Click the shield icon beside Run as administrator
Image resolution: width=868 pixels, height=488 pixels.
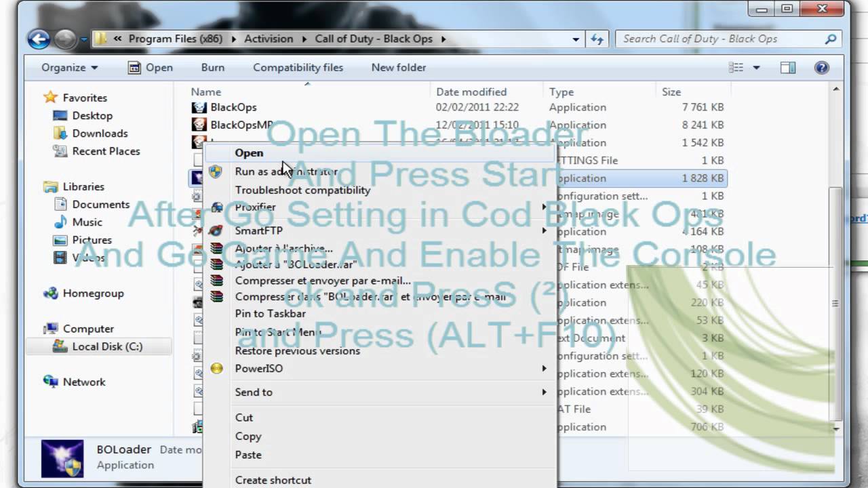click(216, 171)
